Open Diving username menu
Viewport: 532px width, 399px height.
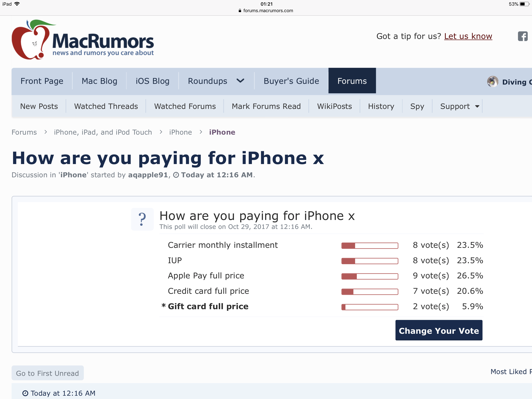[x=517, y=82]
